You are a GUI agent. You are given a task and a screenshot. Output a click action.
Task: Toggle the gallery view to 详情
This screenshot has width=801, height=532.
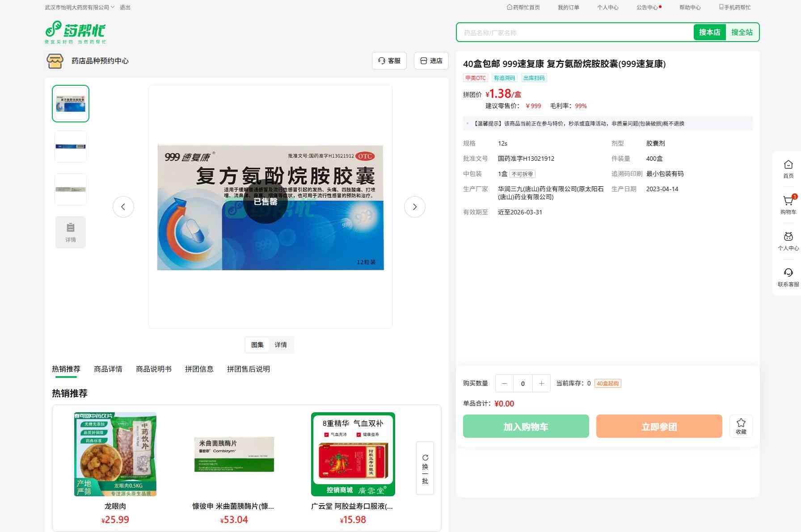[x=281, y=345]
